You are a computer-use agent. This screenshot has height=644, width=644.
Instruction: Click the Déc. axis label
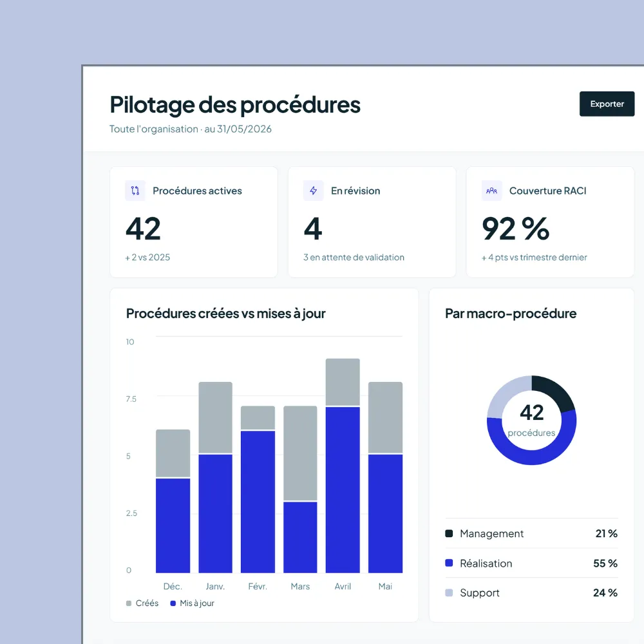(173, 586)
